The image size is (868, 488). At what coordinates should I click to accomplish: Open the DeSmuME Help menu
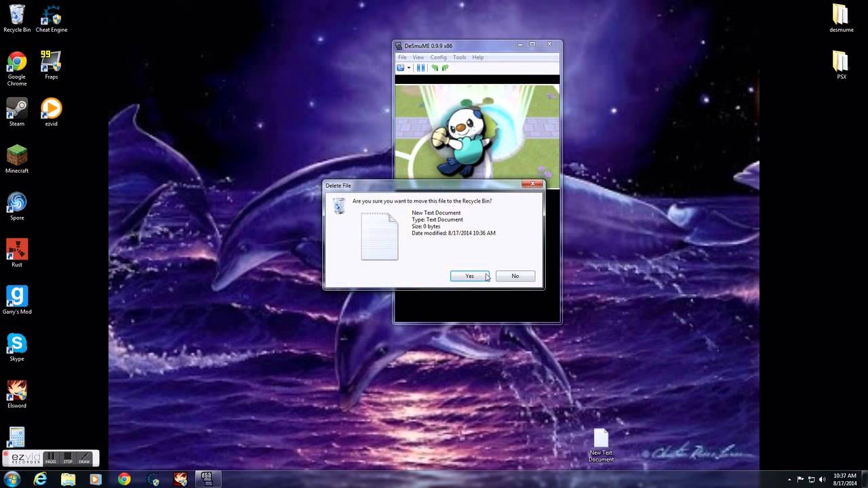point(478,58)
